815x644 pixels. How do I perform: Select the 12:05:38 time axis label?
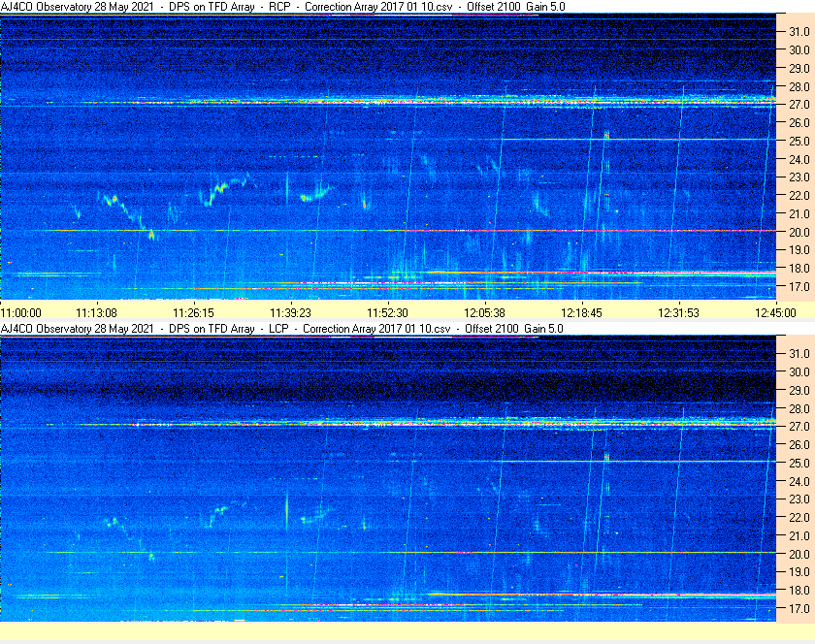484,313
